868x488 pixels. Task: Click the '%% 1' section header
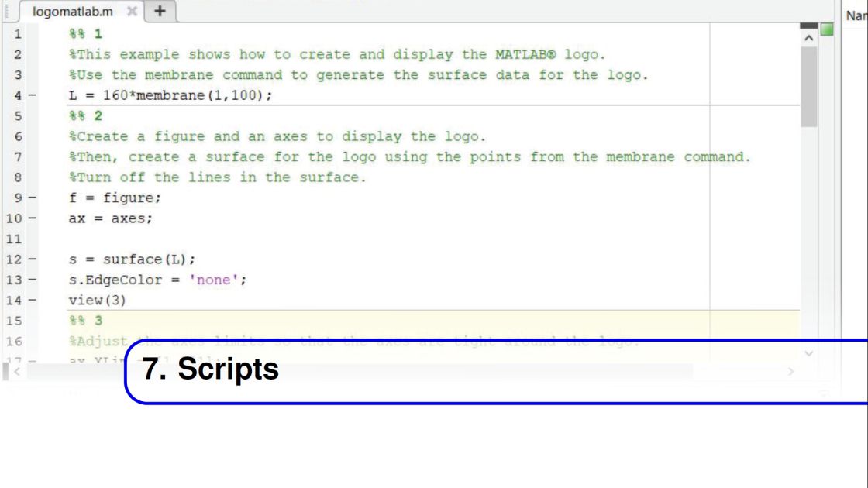tap(86, 34)
